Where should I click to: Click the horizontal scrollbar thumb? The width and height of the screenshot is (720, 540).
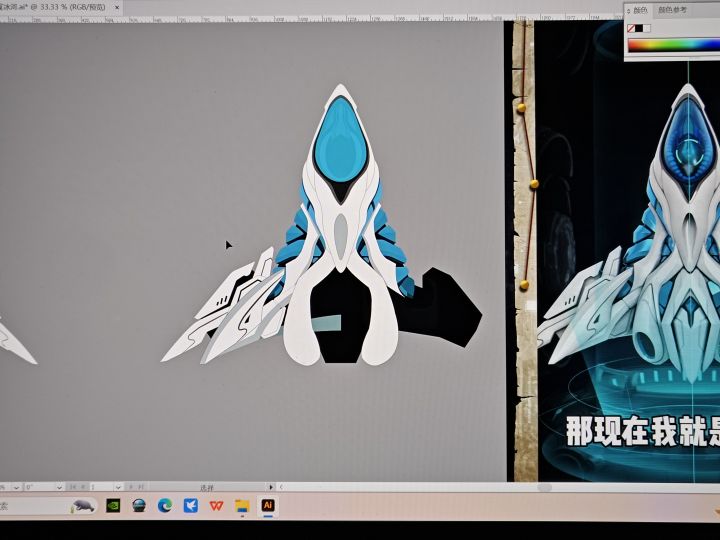pos(545,487)
